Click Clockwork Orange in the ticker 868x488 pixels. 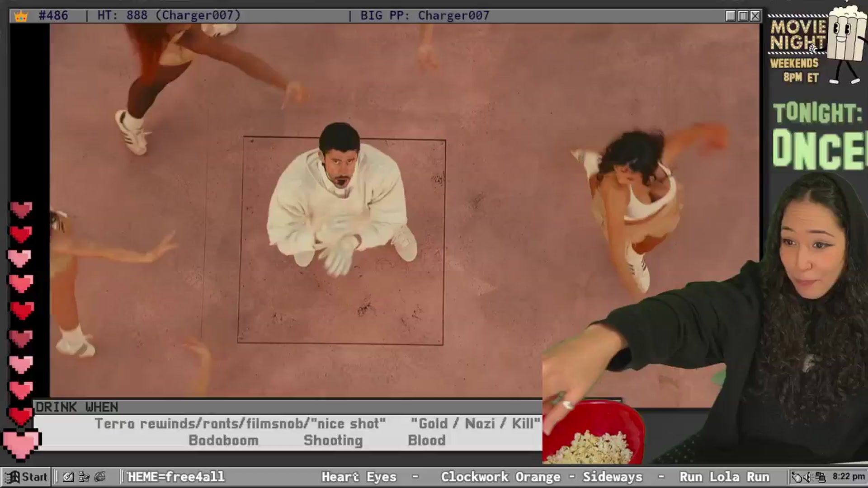click(x=500, y=477)
